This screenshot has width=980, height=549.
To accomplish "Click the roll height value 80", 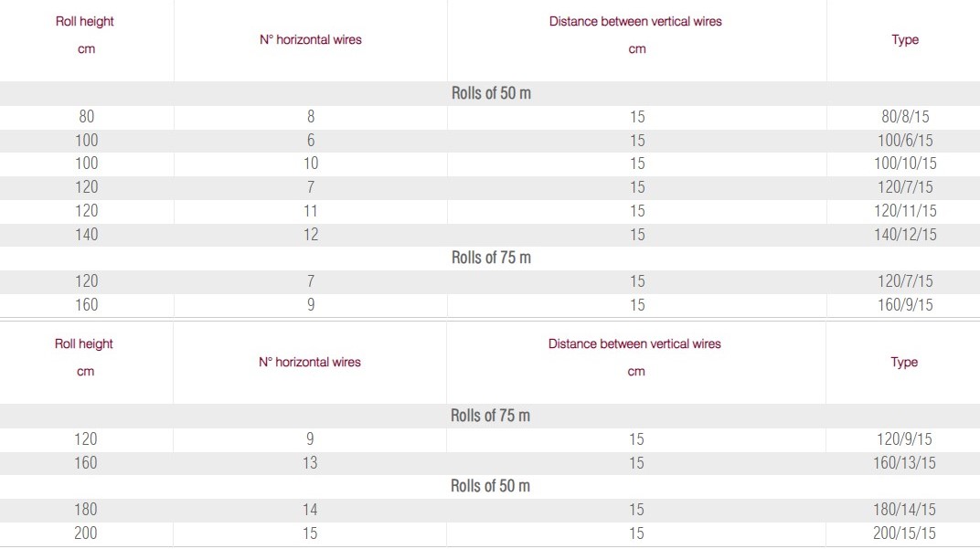I will [x=87, y=117].
